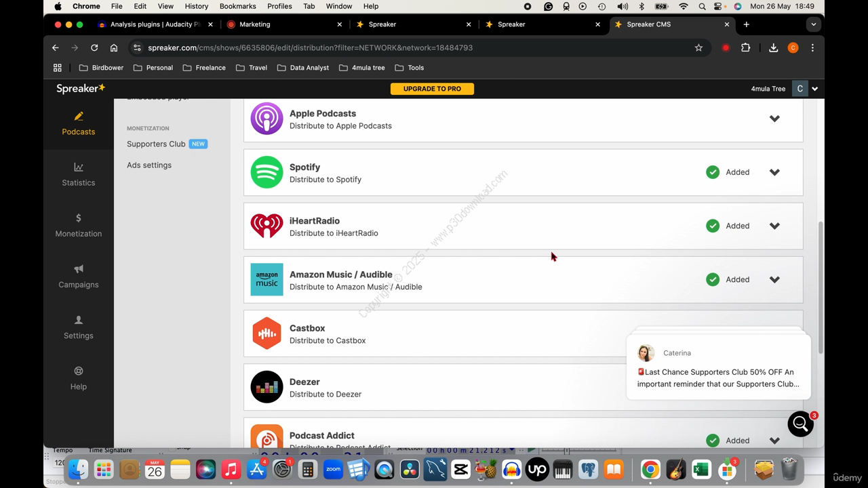
Task: Reload the Spreaker CMS page
Action: coord(94,47)
